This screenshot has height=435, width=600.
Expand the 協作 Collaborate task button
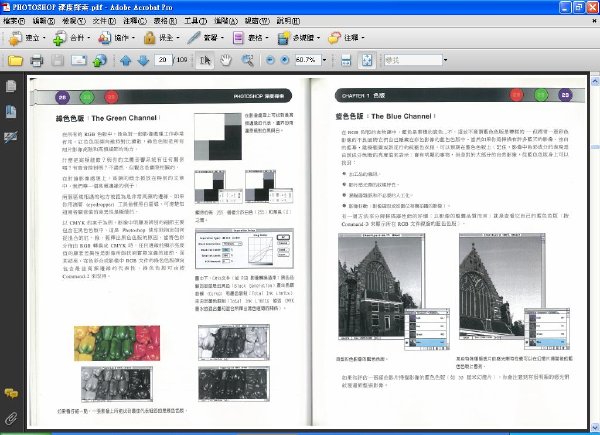[x=116, y=38]
